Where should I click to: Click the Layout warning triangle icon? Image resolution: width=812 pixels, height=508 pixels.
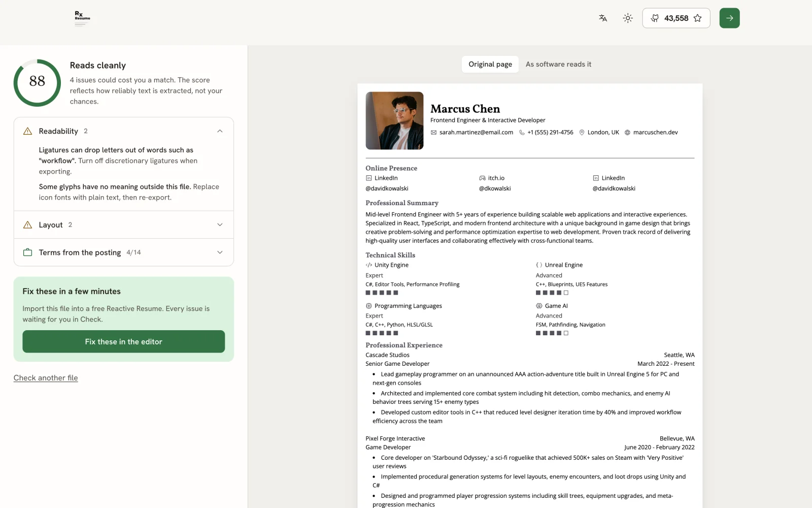(x=28, y=225)
